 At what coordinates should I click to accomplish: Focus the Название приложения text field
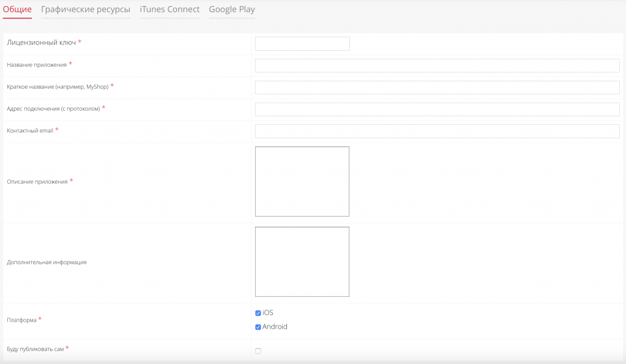point(437,65)
